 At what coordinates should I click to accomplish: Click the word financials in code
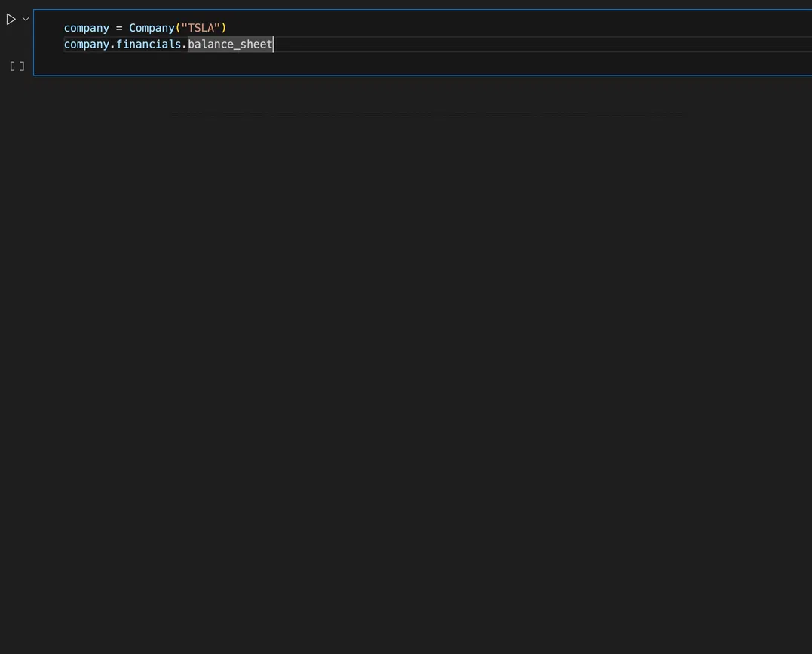[149, 45]
